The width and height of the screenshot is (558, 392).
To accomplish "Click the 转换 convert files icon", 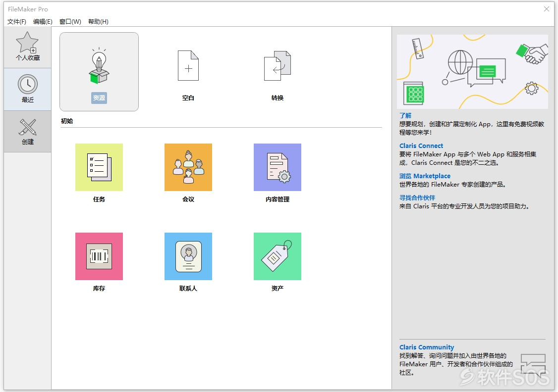I will pos(277,66).
